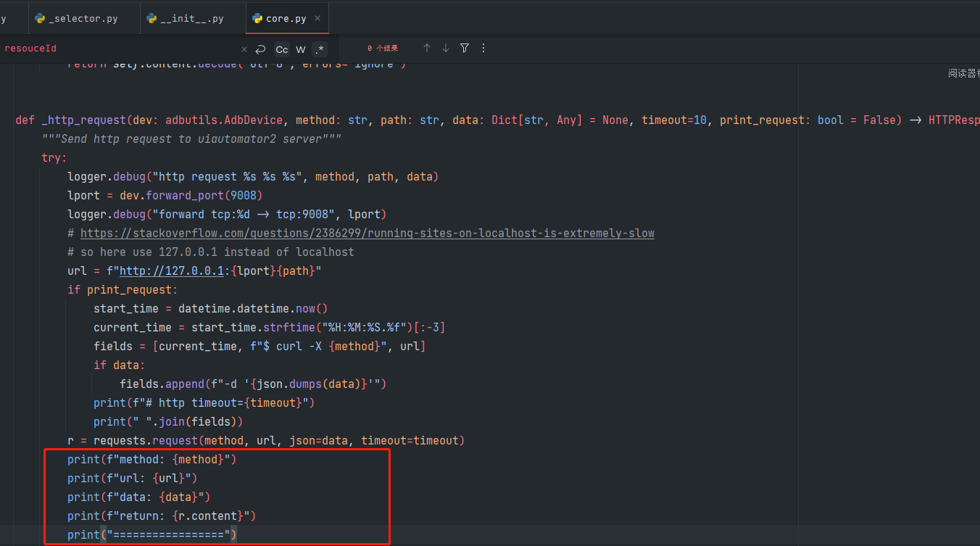Close the core.py tab
980x546 pixels.
pyautogui.click(x=317, y=18)
